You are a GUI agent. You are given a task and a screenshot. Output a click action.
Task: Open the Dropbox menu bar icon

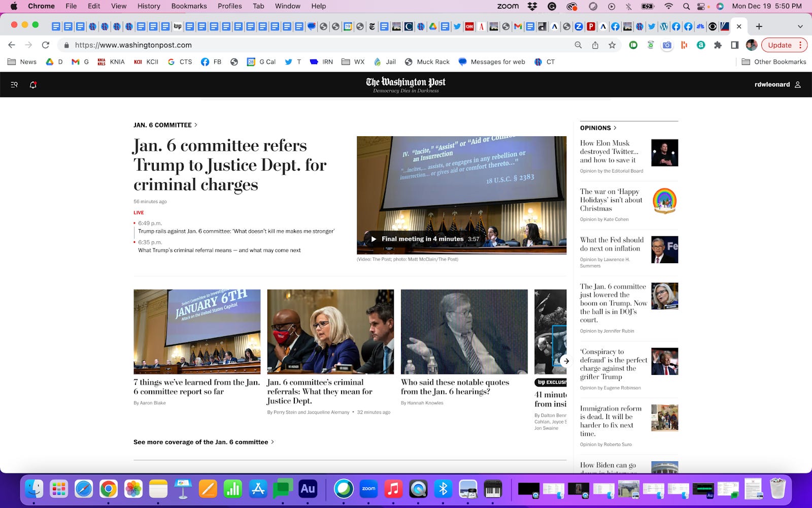(x=532, y=6)
